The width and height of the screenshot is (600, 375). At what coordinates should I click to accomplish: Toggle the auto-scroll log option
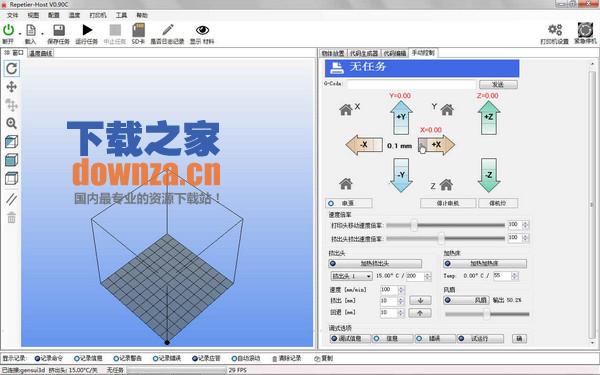[246, 359]
